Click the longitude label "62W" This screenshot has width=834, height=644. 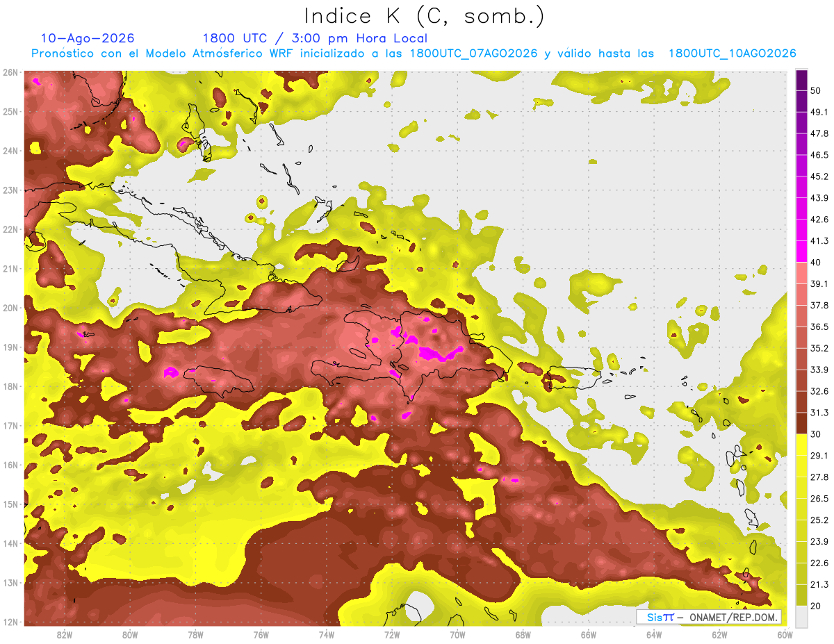719,635
